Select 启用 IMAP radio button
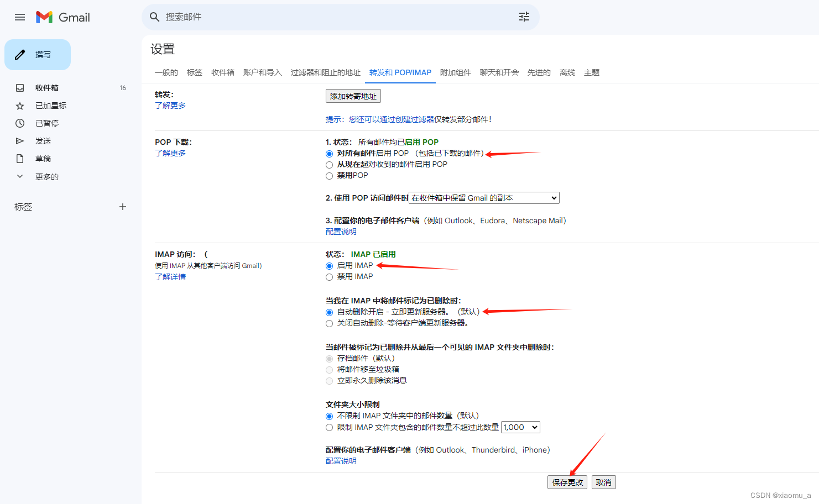The image size is (819, 504). point(330,266)
